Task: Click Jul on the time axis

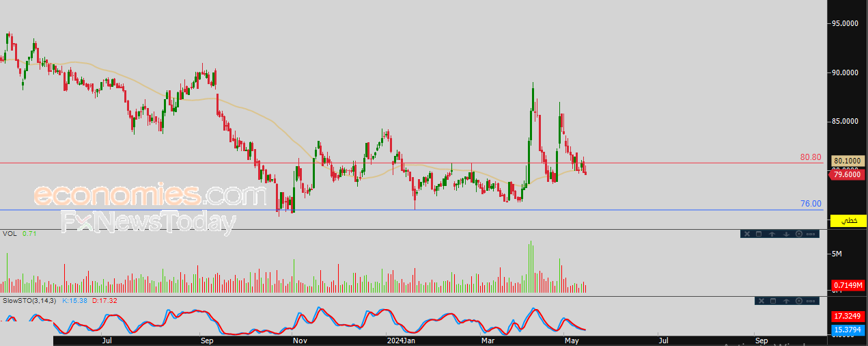Action: click(107, 340)
